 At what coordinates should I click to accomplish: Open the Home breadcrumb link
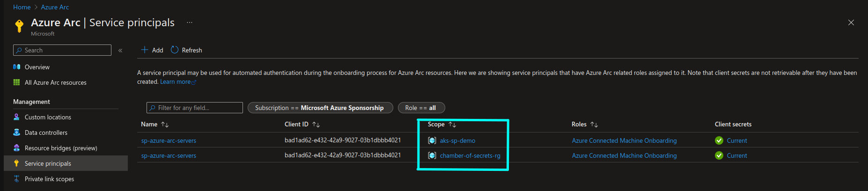click(22, 7)
